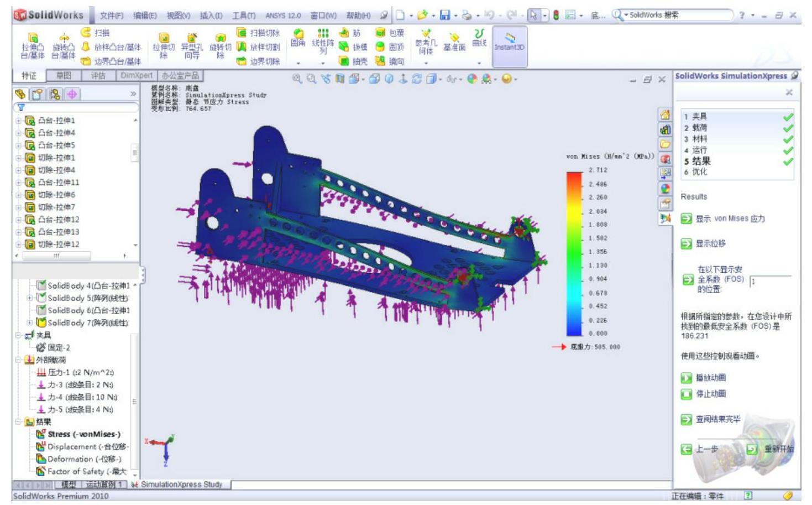The width and height of the screenshot is (812, 505).
Task: Switch to the DimXpert tab
Action: point(136,76)
